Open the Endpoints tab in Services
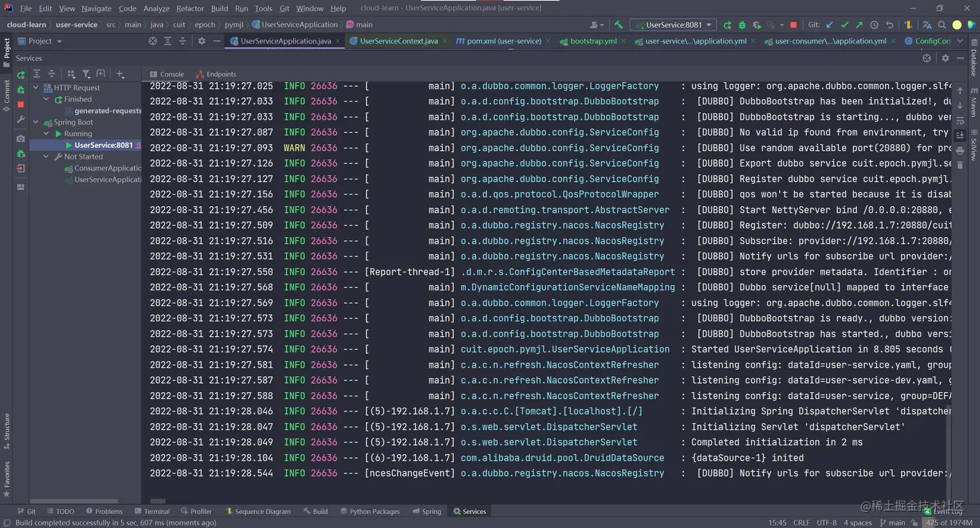The width and height of the screenshot is (980, 528). (x=216, y=74)
